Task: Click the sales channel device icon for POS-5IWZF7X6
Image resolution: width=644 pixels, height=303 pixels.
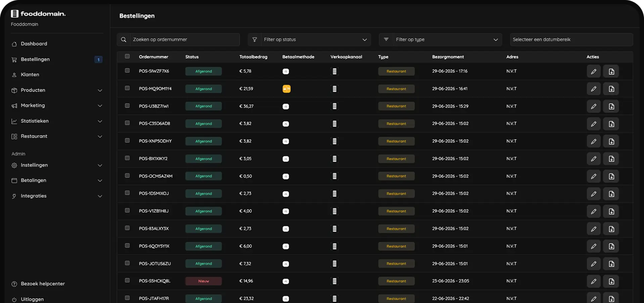Action: tap(334, 71)
